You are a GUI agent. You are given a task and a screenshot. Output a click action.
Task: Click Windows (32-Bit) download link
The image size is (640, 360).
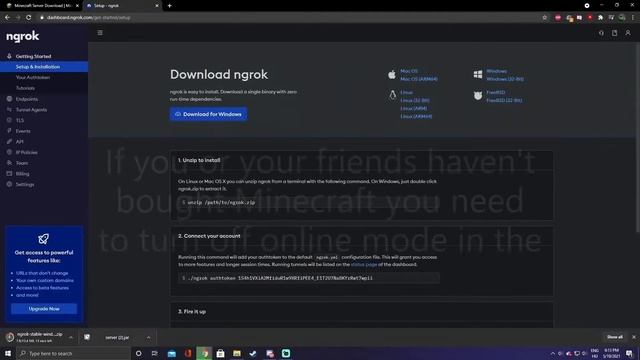click(505, 79)
